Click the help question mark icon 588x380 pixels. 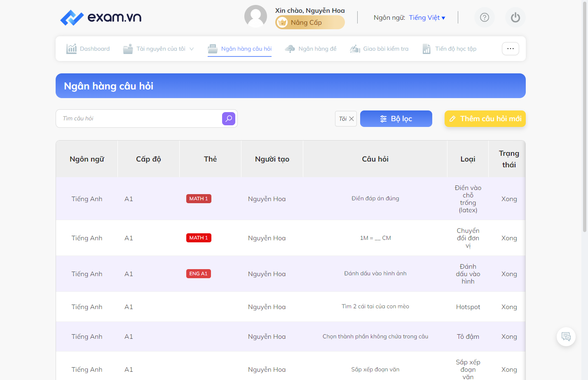pyautogui.click(x=485, y=17)
